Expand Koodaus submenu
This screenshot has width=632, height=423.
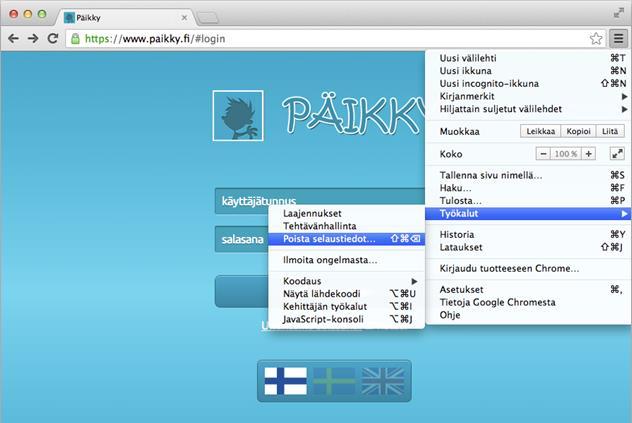click(x=347, y=281)
